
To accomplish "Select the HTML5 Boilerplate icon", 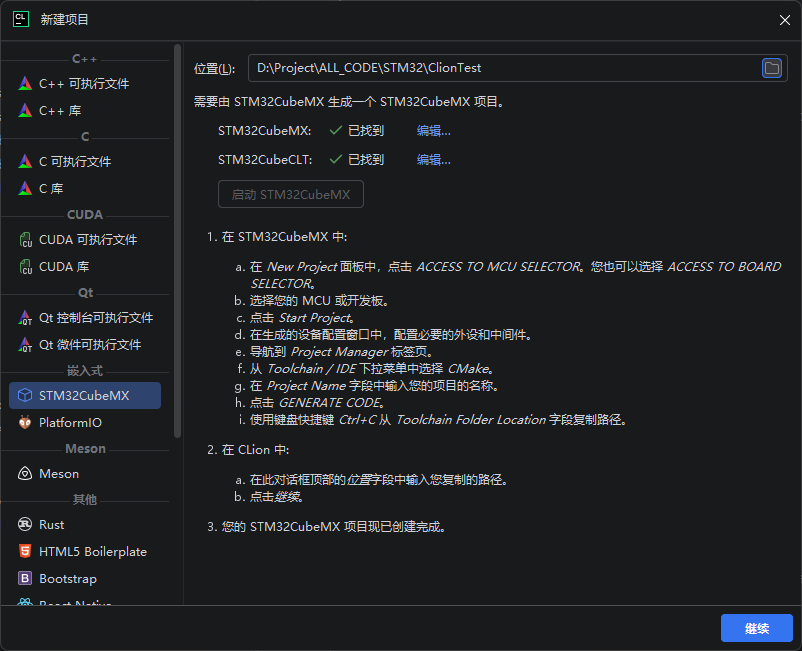I will 25,552.
